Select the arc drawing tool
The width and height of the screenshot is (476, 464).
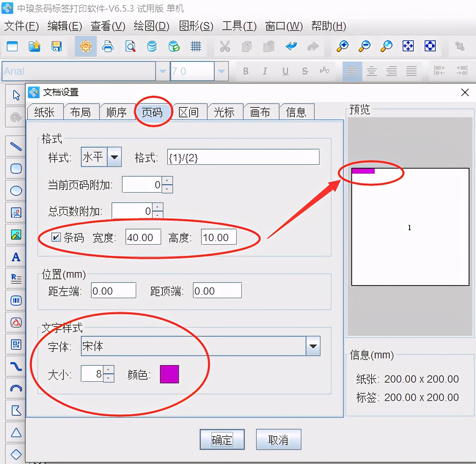click(x=16, y=388)
